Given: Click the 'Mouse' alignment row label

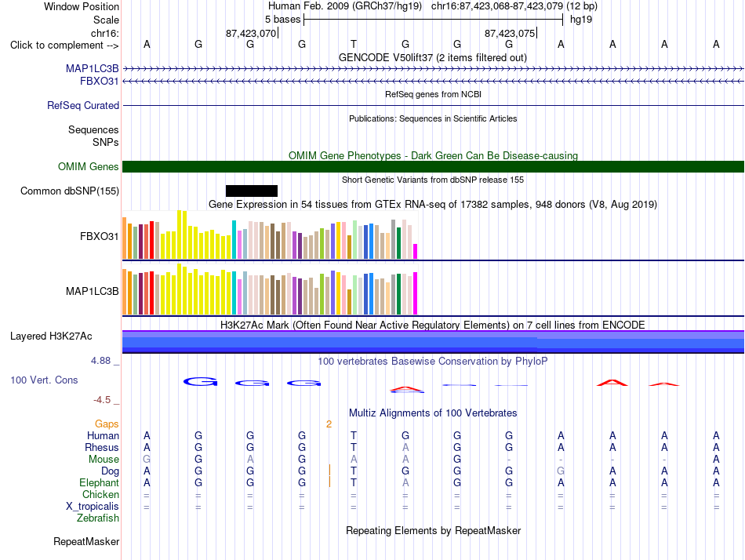Looking at the screenshot, I should click(x=104, y=460).
